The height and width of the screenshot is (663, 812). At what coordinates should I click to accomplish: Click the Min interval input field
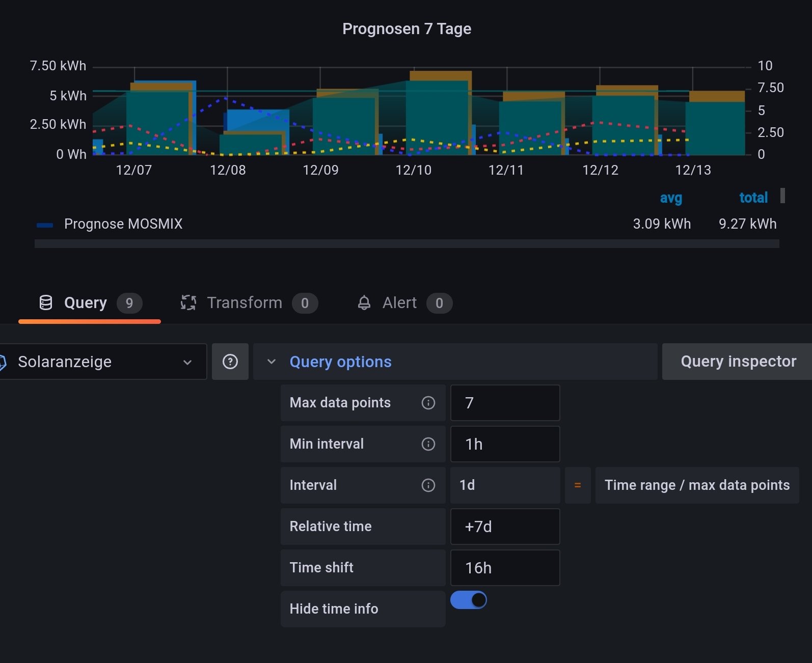tap(505, 444)
